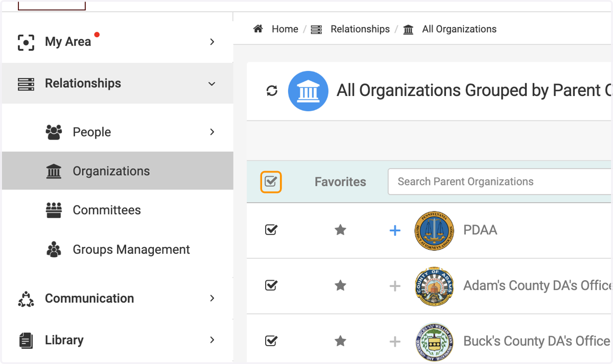
Task: Expand PDAA with the blue plus
Action: tap(395, 231)
